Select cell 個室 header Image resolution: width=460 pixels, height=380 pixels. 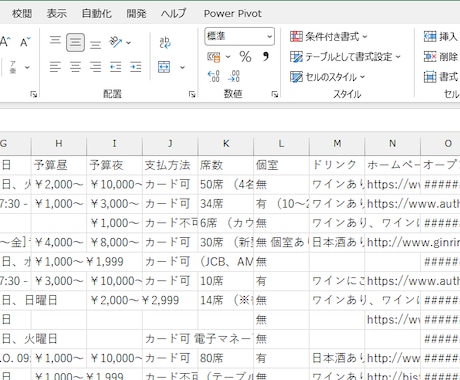(281, 165)
